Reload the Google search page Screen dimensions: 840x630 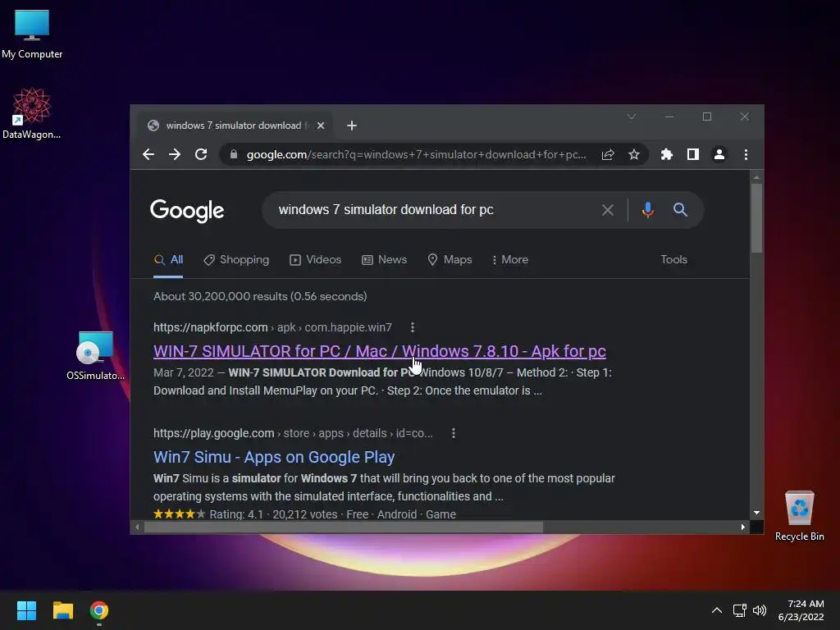201,155
